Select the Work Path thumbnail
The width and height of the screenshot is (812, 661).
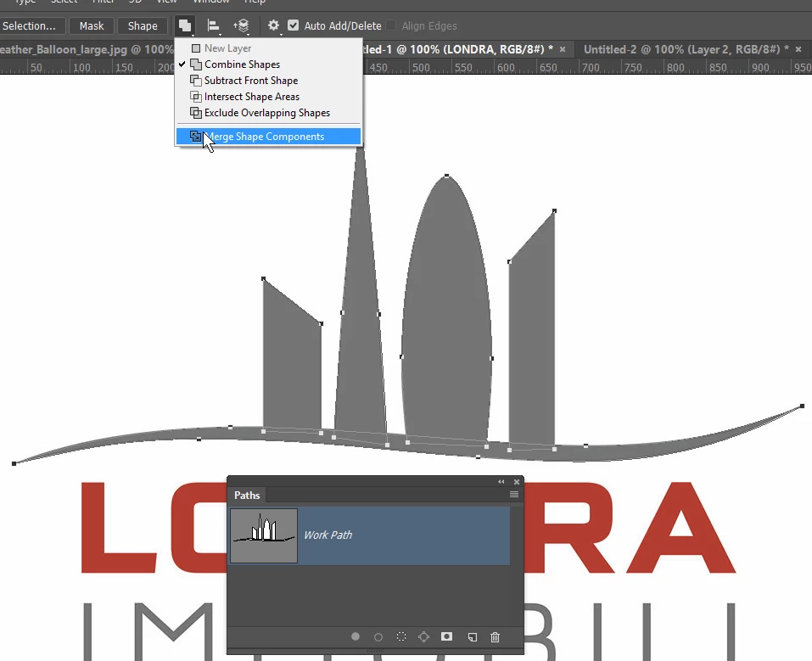click(x=264, y=535)
